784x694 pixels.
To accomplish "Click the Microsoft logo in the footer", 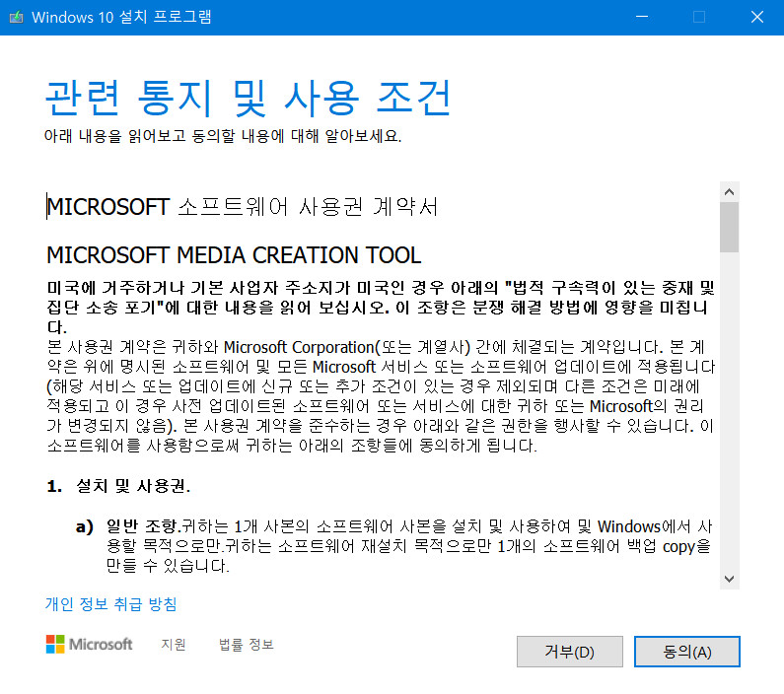I will 89,644.
